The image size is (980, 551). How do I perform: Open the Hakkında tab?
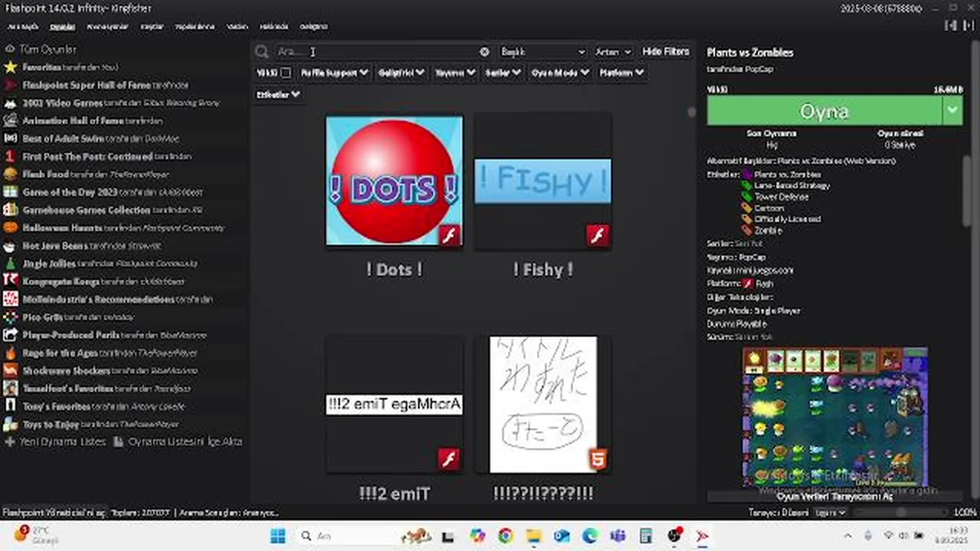click(x=274, y=26)
